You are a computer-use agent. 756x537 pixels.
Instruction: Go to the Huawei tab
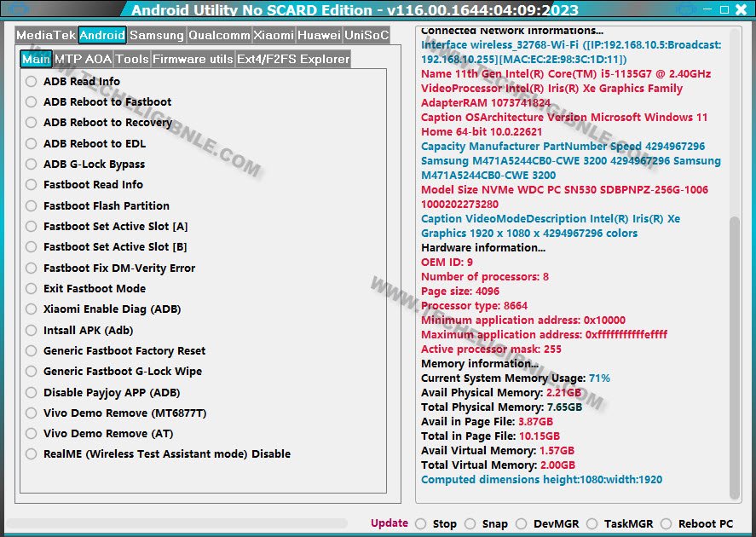click(319, 35)
